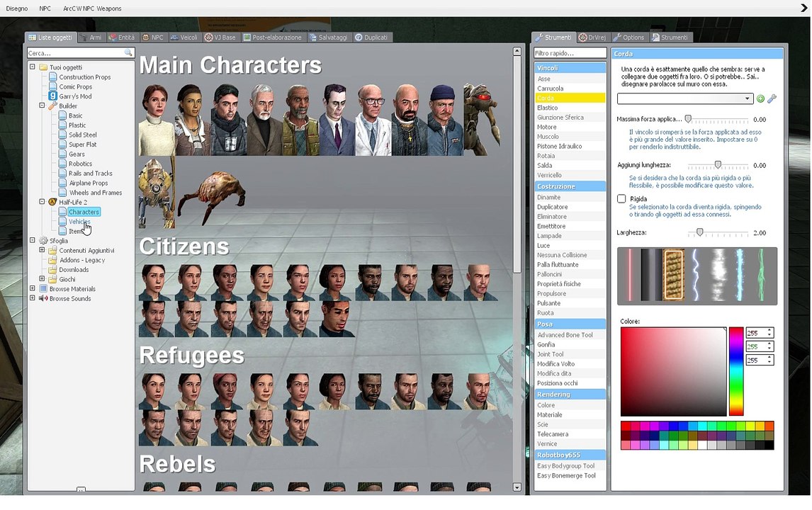Image resolution: width=812 pixels, height=510 pixels.
Task: Select the Telecamera tool
Action: tap(570, 434)
